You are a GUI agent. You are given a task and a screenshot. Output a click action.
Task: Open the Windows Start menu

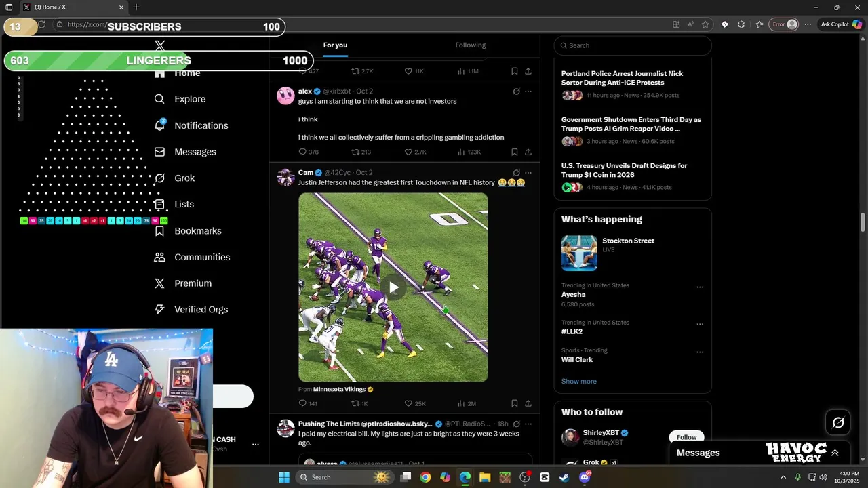pos(284,477)
